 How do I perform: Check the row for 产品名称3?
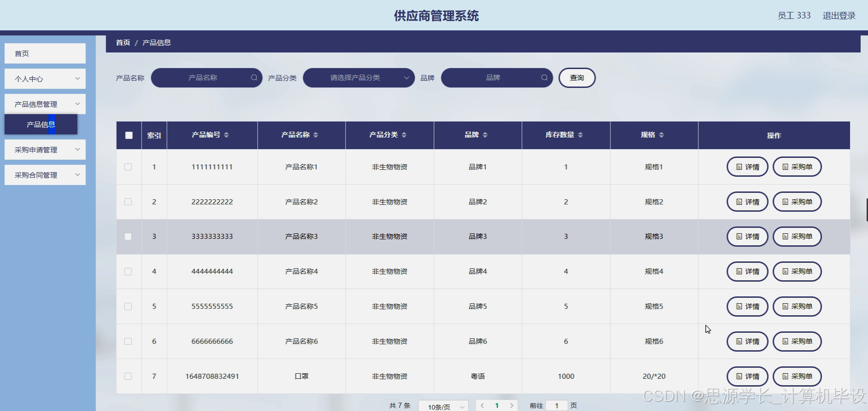(128, 237)
